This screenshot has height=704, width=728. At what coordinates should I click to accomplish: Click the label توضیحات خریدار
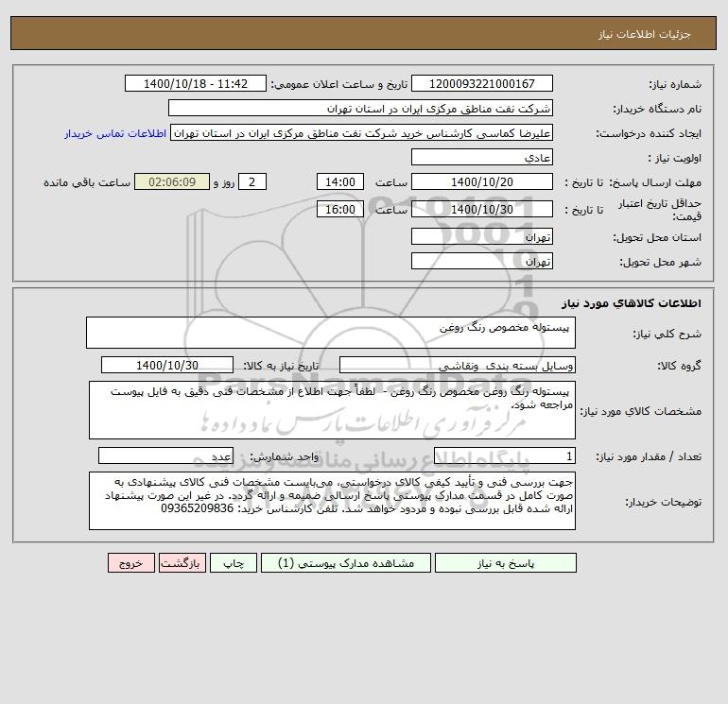(x=663, y=502)
